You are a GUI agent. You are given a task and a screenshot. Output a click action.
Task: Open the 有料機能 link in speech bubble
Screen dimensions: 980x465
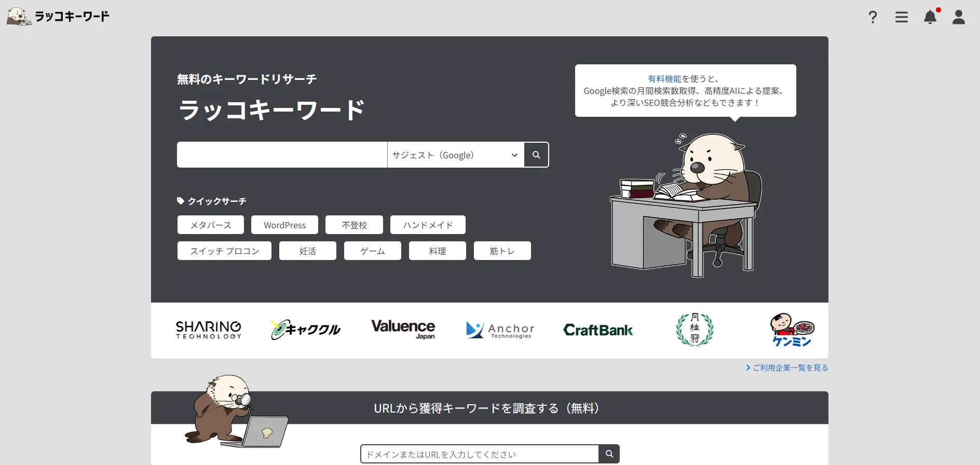(x=664, y=79)
